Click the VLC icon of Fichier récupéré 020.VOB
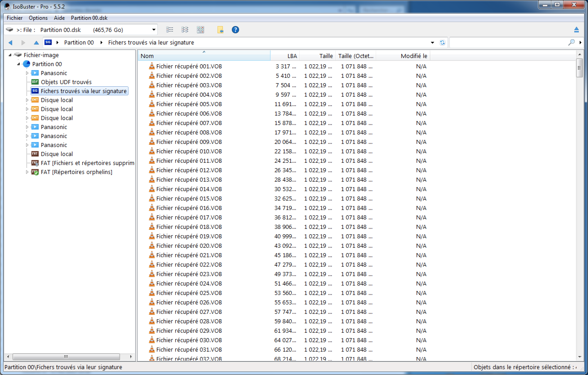 pos(152,246)
